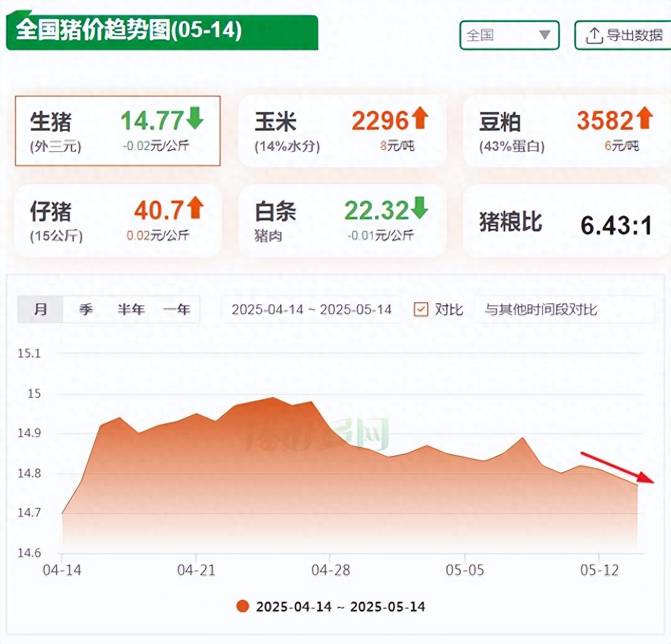Switch to the 季 time range tab
Image resolution: width=671 pixels, height=644 pixels.
86,309
